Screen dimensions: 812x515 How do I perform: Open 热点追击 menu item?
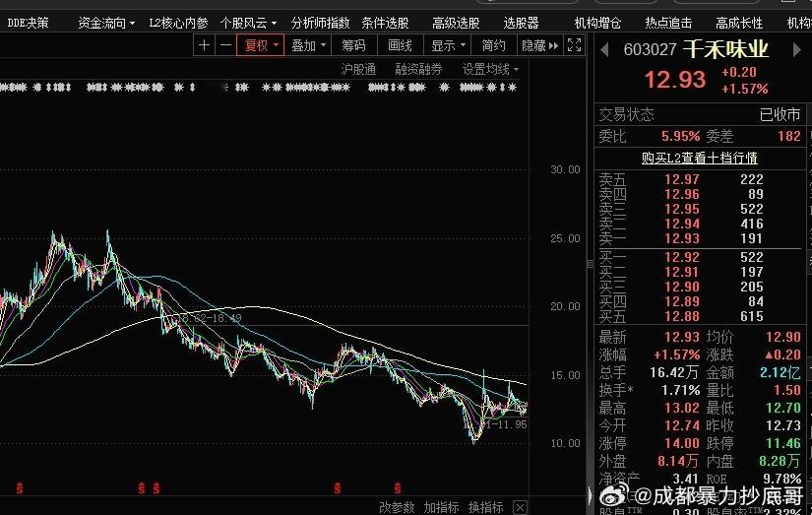[668, 23]
